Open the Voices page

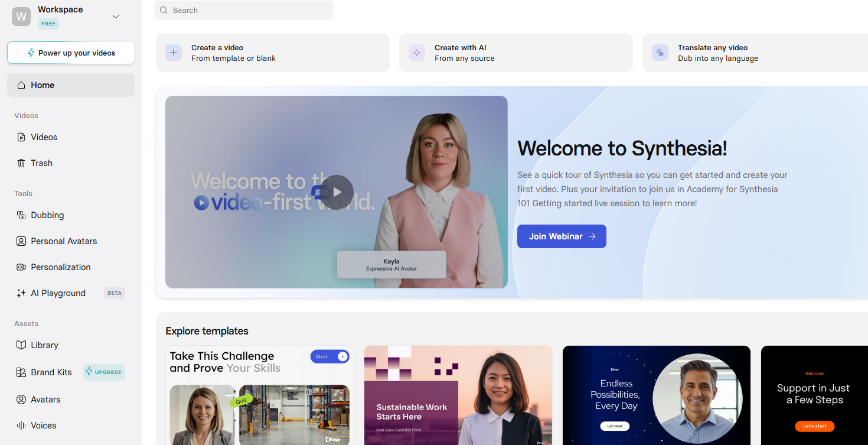tap(71, 425)
